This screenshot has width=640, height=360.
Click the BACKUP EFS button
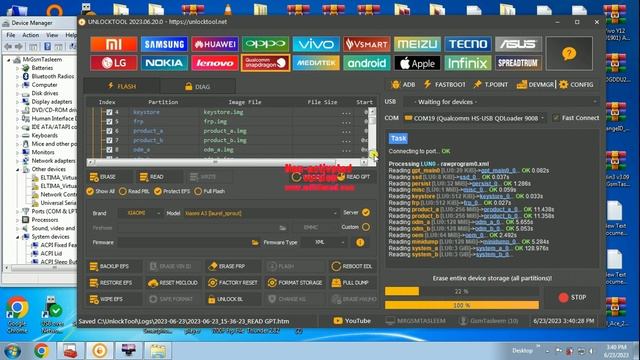coord(114,266)
